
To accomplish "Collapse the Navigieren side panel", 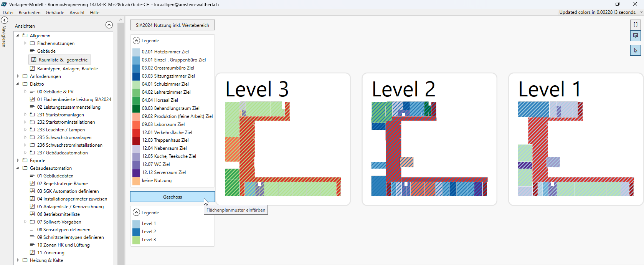I will point(5,20).
